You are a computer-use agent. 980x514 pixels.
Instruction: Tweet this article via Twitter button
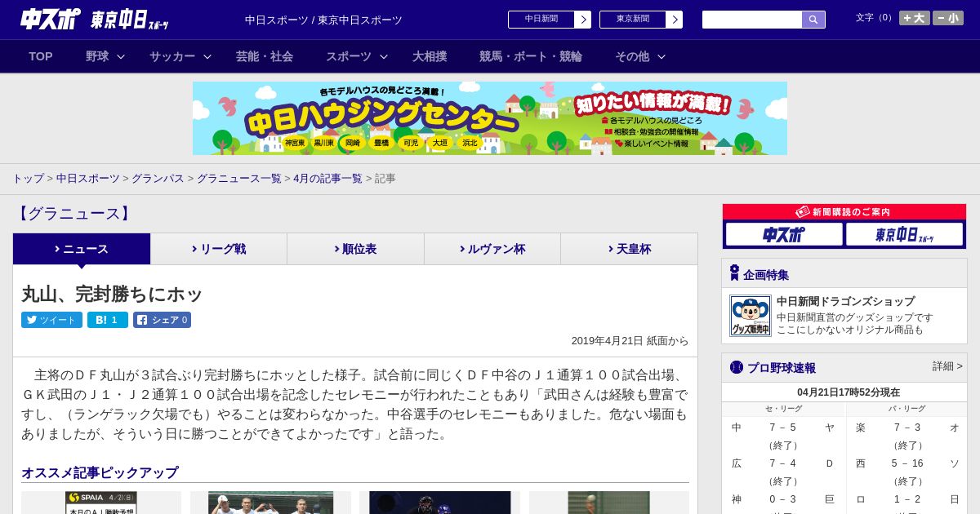(x=51, y=320)
